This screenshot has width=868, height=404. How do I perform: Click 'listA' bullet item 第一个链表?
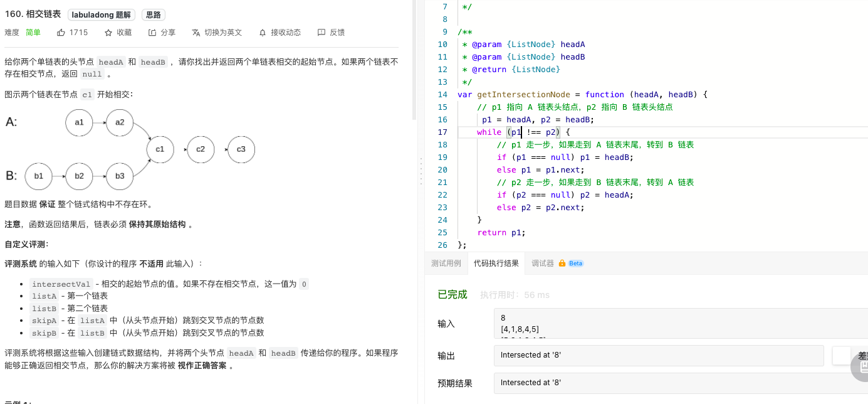click(69, 296)
